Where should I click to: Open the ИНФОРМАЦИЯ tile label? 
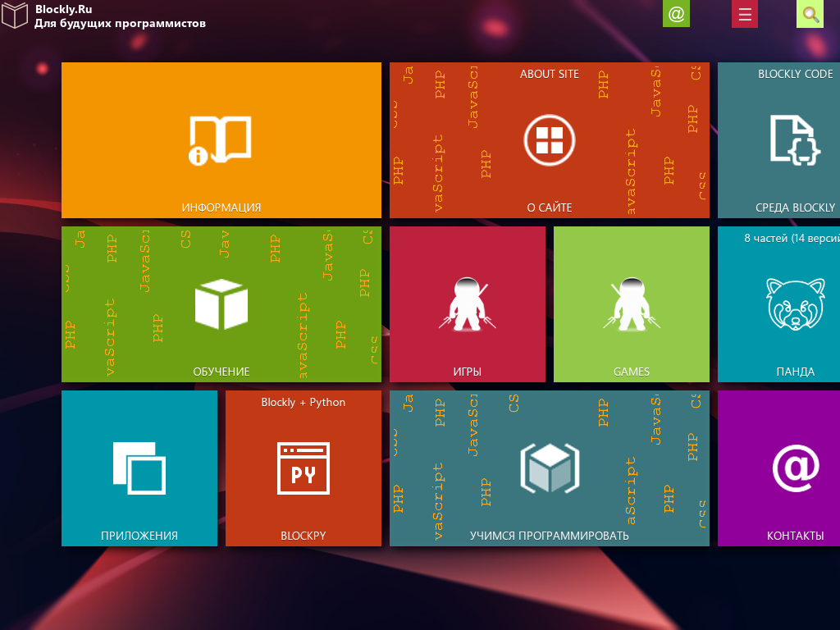click(221, 208)
